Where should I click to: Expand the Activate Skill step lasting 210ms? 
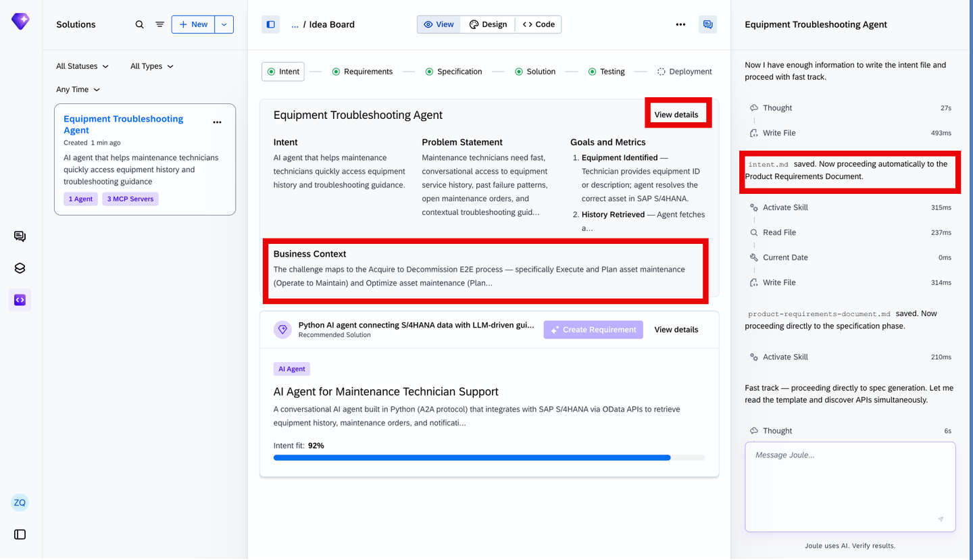tap(850, 357)
